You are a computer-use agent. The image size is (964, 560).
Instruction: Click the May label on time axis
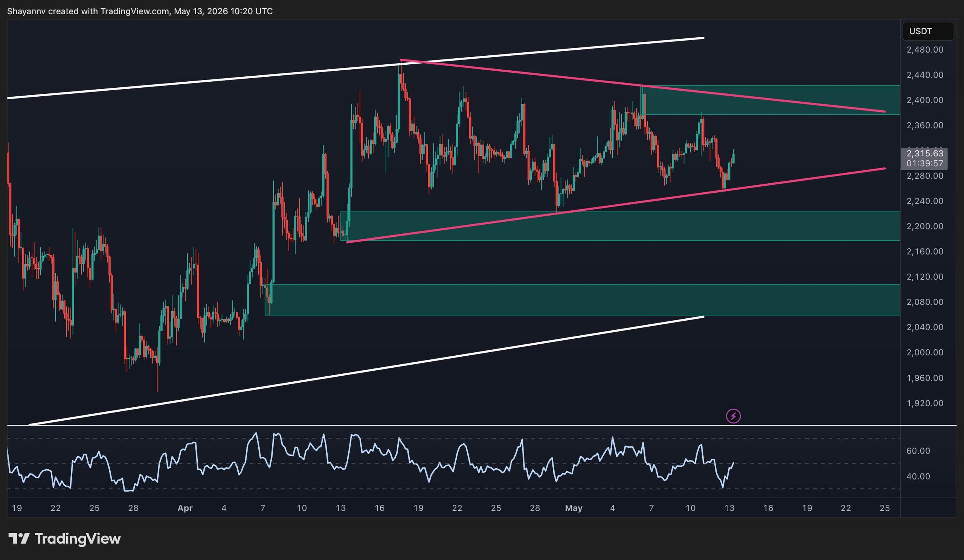click(x=574, y=508)
